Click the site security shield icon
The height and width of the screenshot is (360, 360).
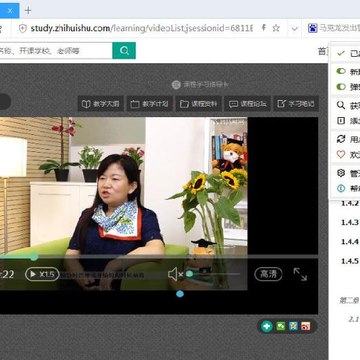(x=23, y=29)
